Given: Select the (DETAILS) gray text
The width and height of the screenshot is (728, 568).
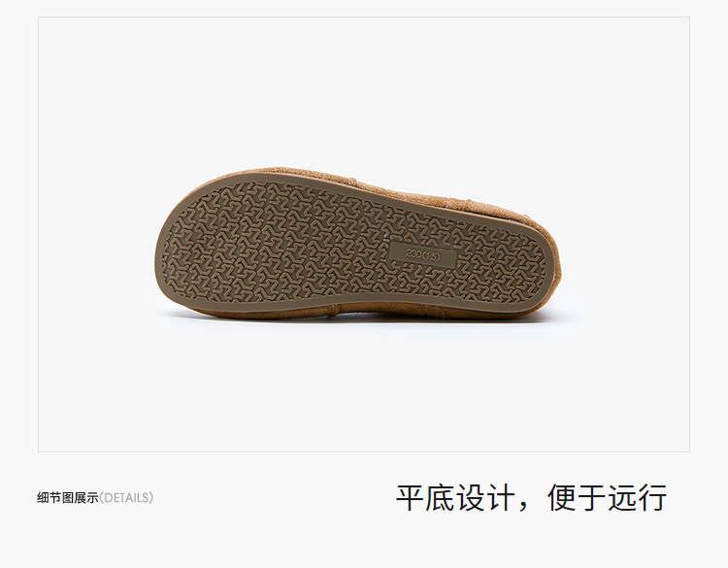Looking at the screenshot, I should pos(126,498).
